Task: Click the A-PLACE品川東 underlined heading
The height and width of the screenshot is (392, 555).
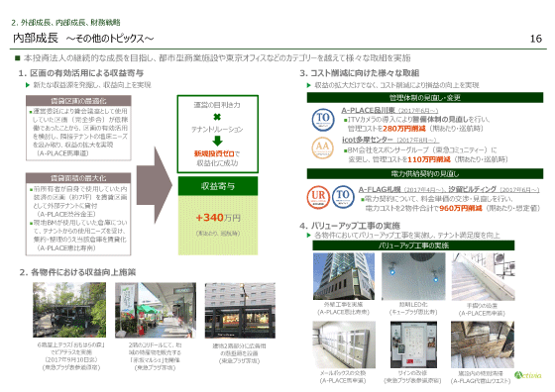Action: click(369, 110)
